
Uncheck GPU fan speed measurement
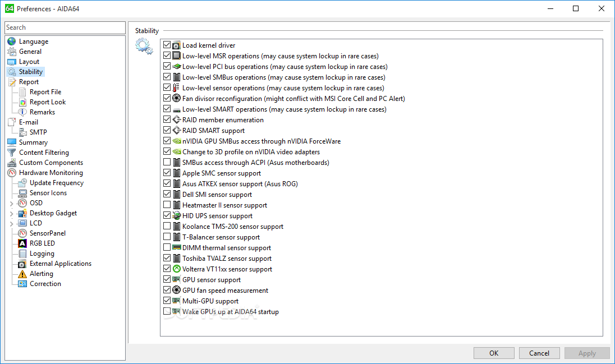click(167, 289)
